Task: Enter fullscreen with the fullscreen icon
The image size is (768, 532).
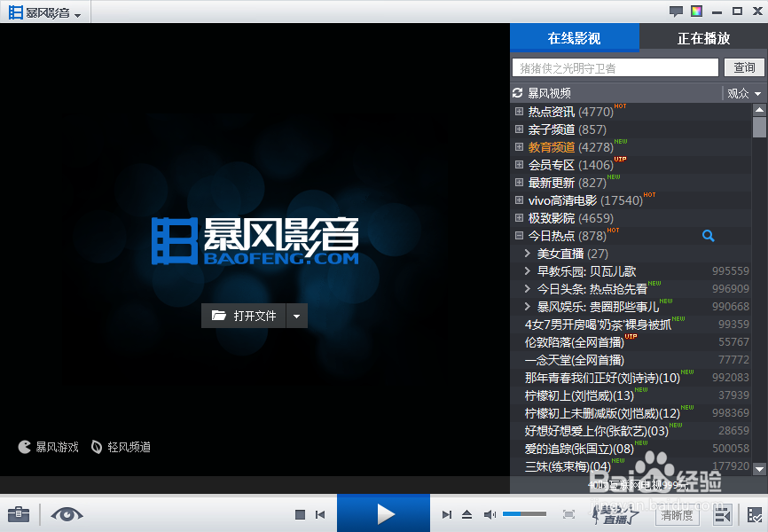Action: pyautogui.click(x=568, y=514)
